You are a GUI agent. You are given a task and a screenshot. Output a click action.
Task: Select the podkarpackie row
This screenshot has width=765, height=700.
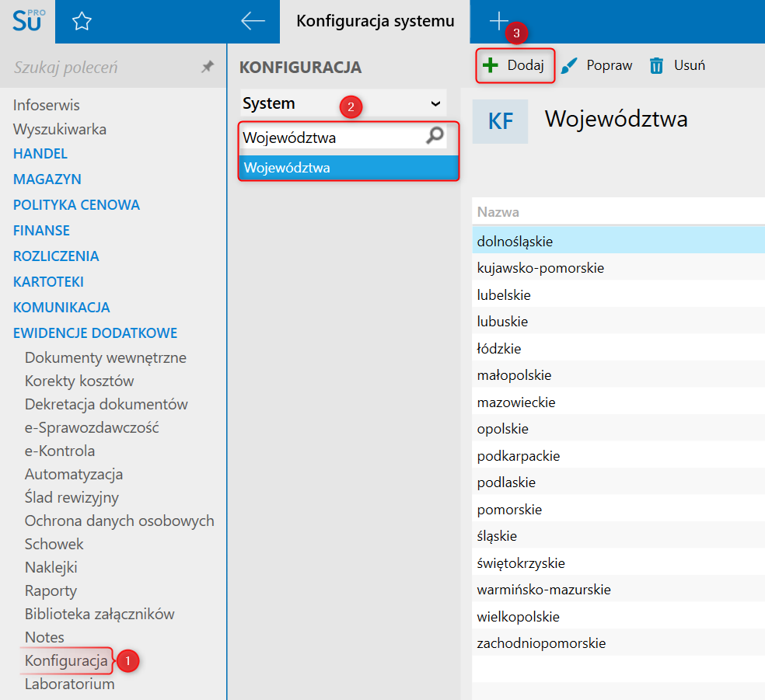(618, 456)
